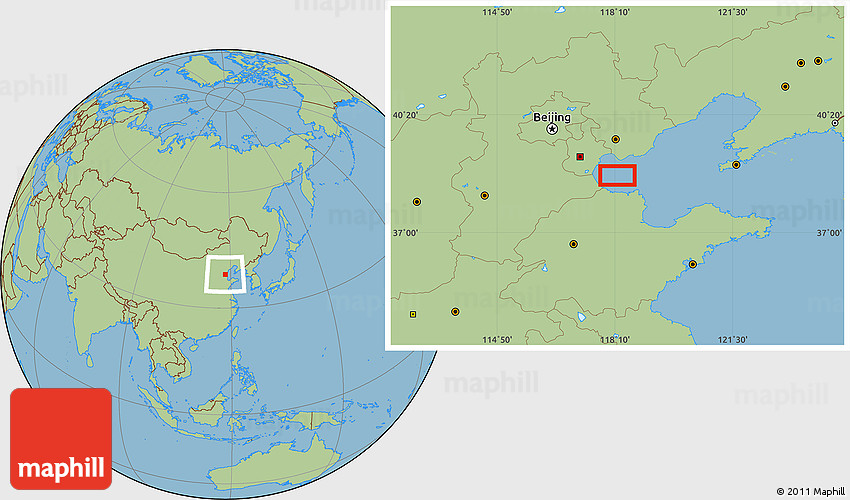Click the 118°10' longitude label along the top edge
Screen dimensions: 850x500
(615, 12)
